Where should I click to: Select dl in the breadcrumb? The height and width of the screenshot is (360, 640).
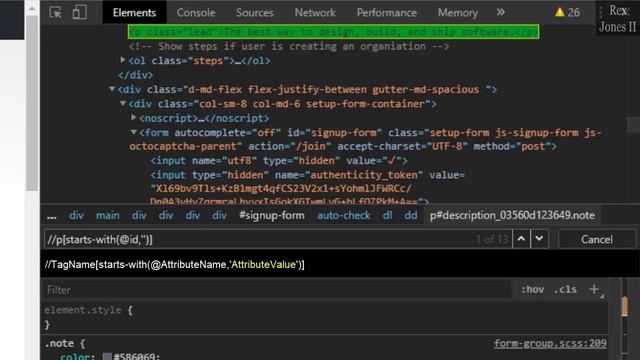pyautogui.click(x=387, y=216)
